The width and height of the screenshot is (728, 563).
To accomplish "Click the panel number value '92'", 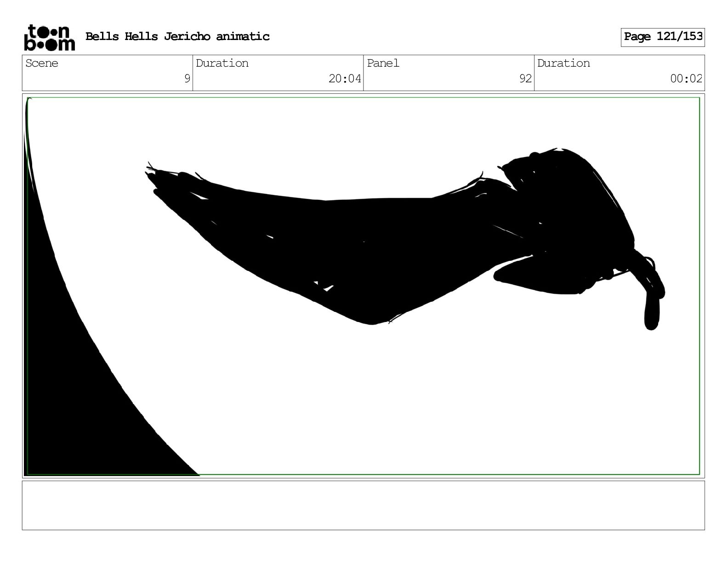I will tap(525, 79).
